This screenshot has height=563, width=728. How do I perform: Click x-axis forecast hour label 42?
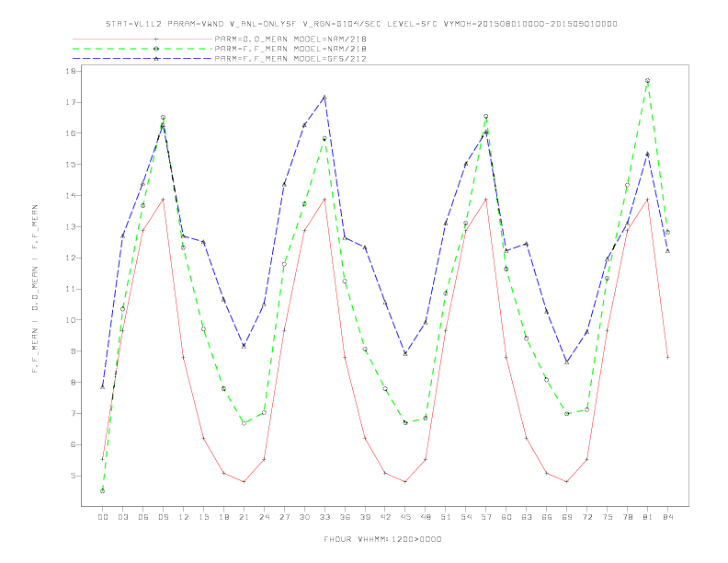[385, 517]
